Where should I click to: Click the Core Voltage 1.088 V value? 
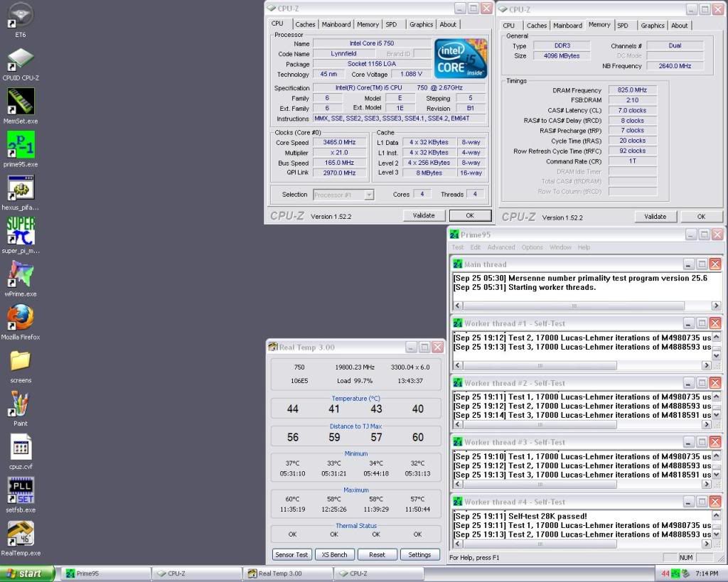[x=412, y=74]
